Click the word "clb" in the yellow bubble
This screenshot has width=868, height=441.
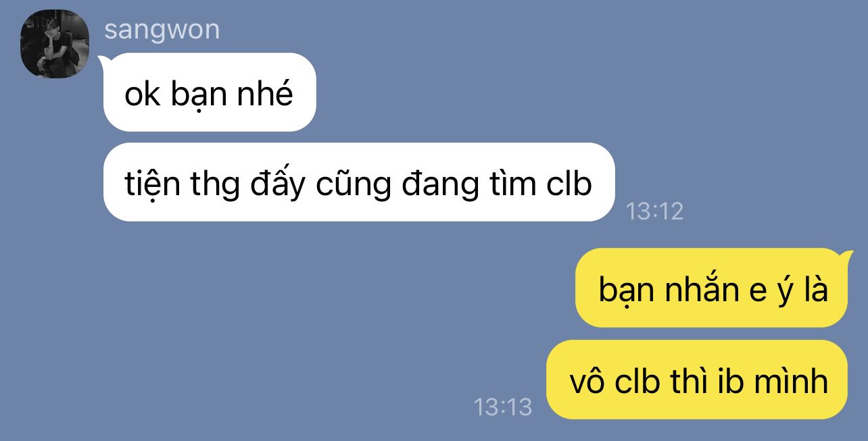pos(637,381)
